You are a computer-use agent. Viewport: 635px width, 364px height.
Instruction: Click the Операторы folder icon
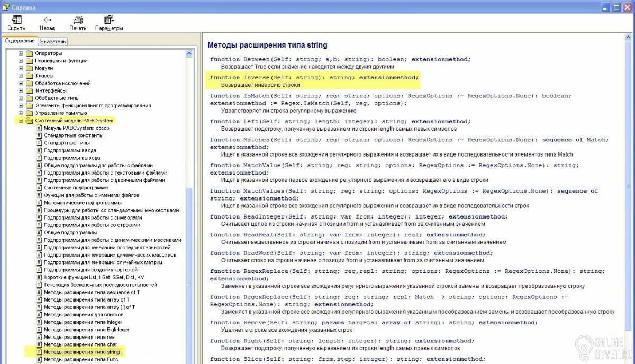(x=30, y=53)
